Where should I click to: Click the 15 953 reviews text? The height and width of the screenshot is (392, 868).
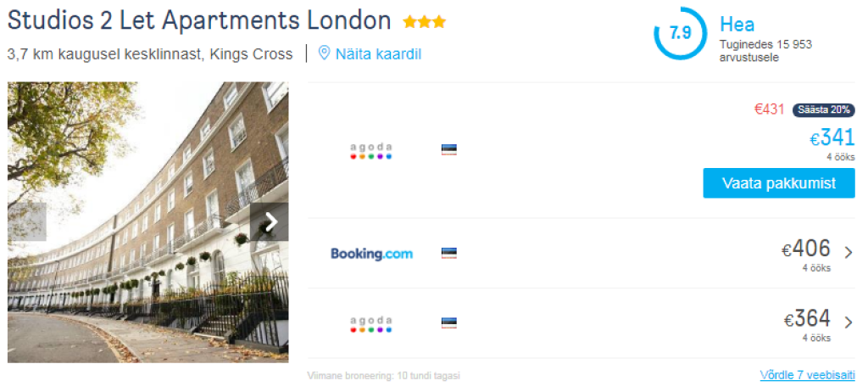(x=765, y=50)
